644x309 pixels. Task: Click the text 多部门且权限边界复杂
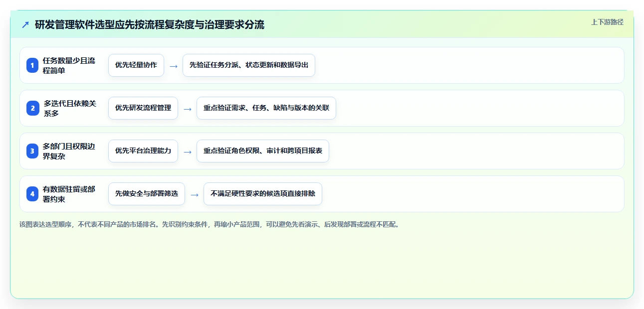coord(69,151)
